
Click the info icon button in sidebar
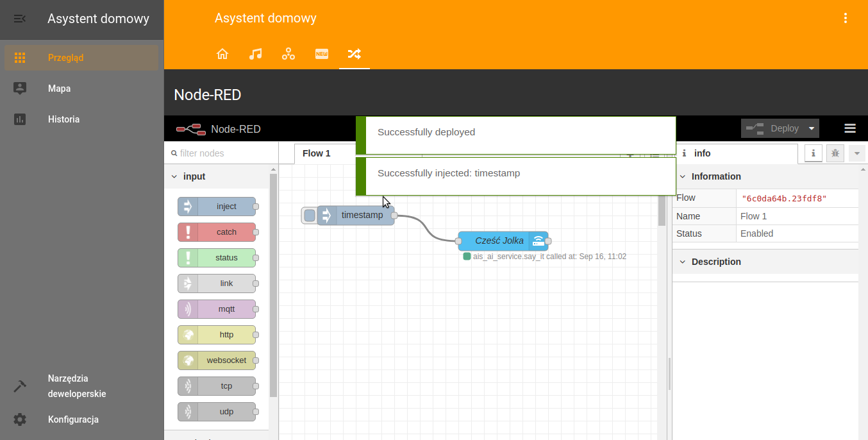point(814,153)
